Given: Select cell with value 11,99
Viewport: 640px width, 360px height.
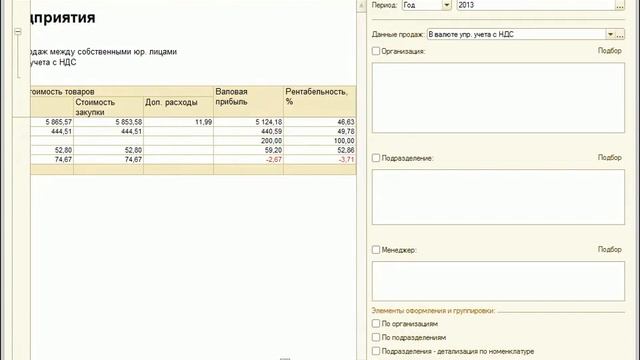Looking at the screenshot, I should click(178, 122).
